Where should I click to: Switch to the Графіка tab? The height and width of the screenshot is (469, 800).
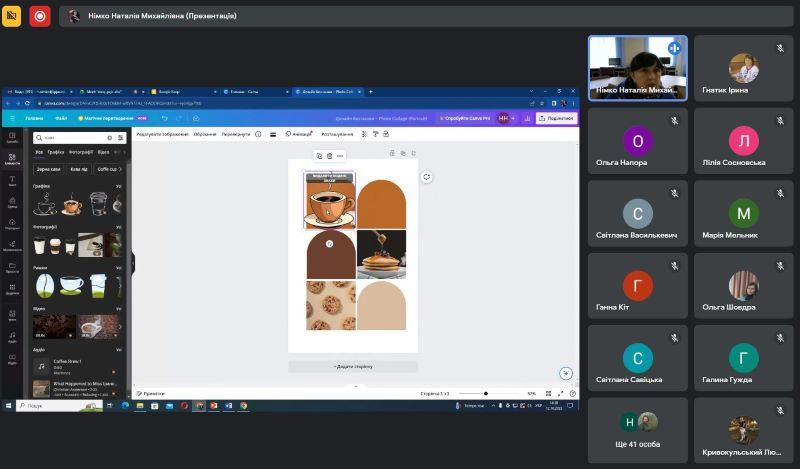coord(56,152)
